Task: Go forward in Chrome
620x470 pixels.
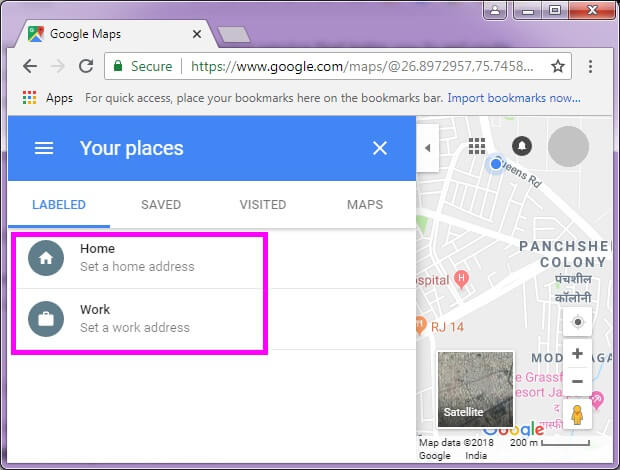Action: point(58,66)
